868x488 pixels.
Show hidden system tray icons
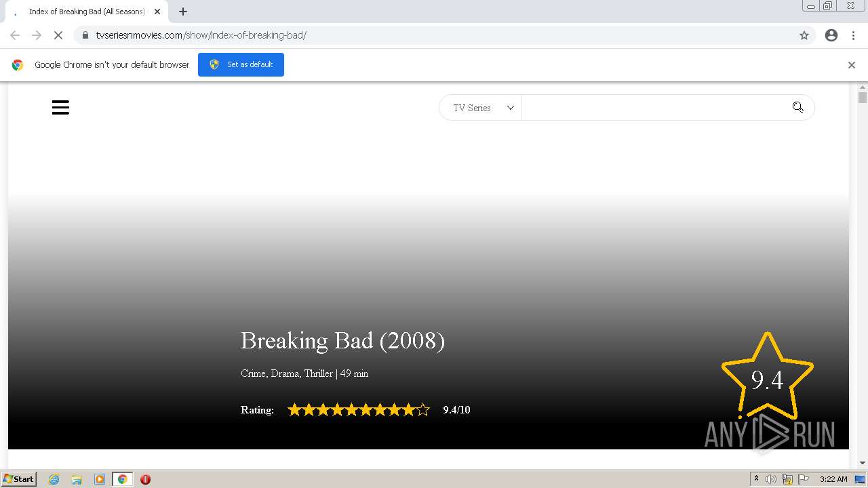point(756,479)
